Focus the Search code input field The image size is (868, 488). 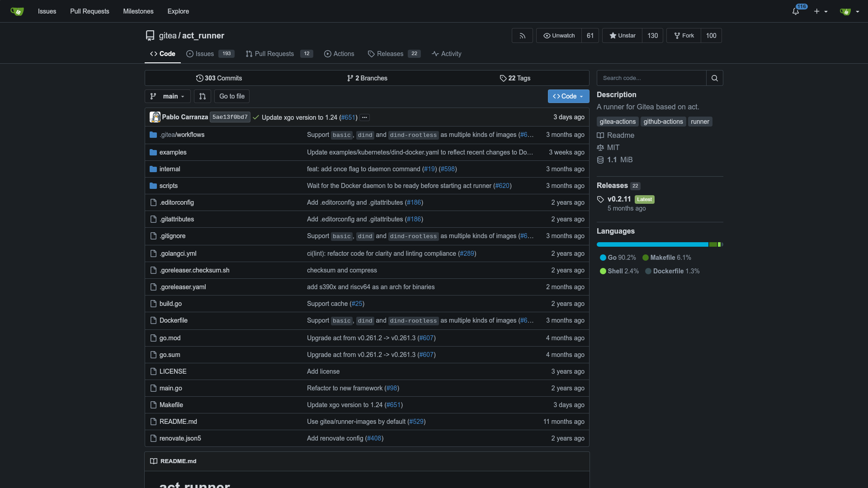(x=651, y=78)
